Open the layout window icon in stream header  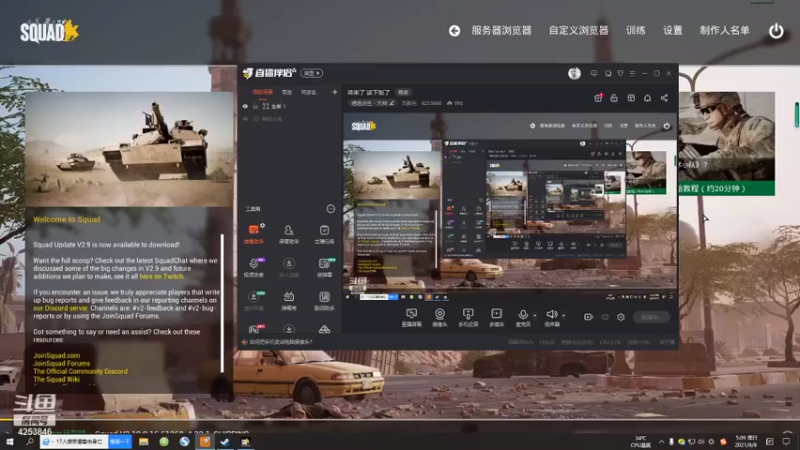point(631,98)
